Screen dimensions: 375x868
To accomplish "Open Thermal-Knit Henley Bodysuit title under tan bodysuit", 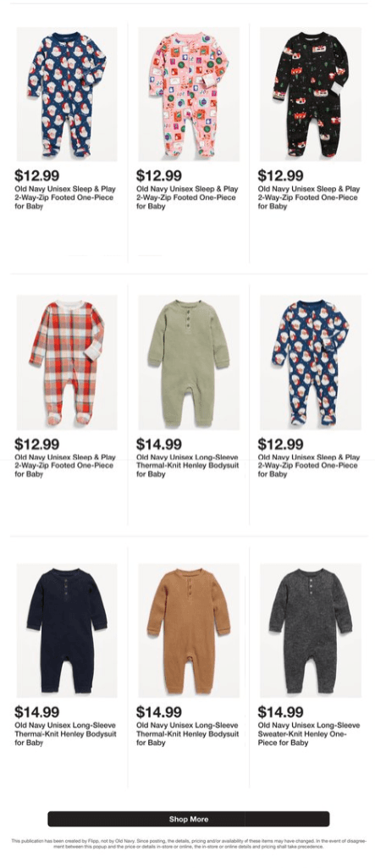I will coord(188,734).
